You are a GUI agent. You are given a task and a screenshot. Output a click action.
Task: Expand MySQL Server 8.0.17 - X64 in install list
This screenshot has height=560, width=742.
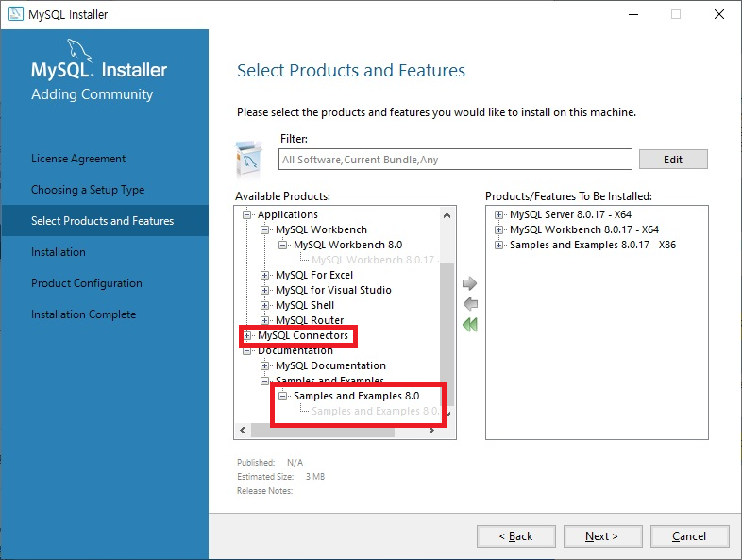498,214
